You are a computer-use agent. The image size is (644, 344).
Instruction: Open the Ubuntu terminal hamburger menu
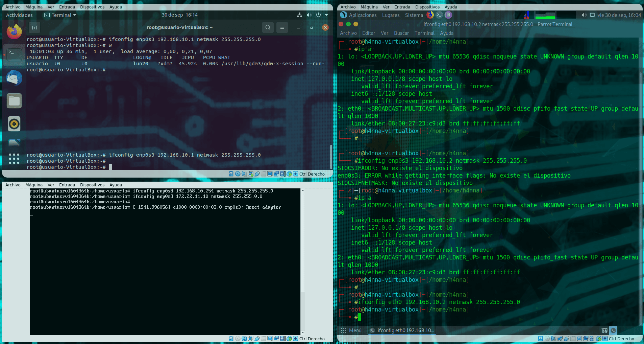coord(282,27)
